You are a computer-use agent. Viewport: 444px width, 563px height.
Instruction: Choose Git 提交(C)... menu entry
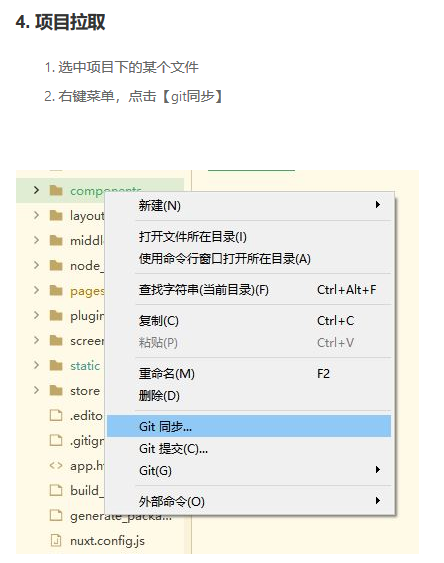tap(249, 448)
